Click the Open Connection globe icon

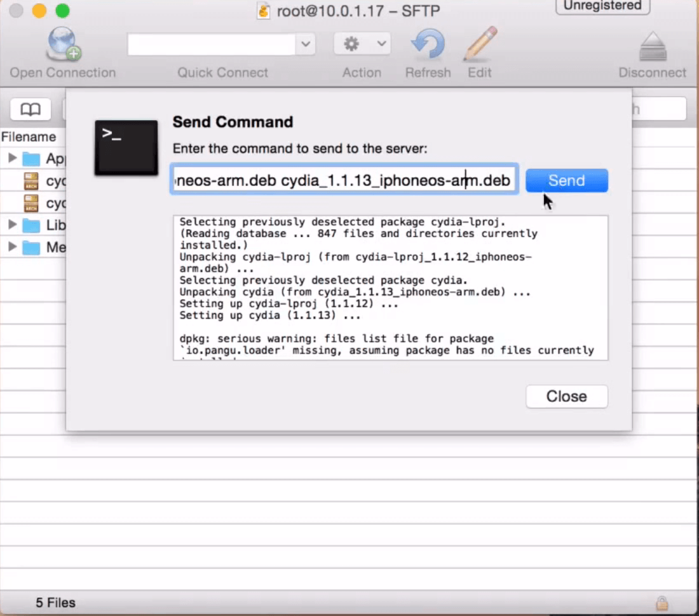tap(62, 45)
